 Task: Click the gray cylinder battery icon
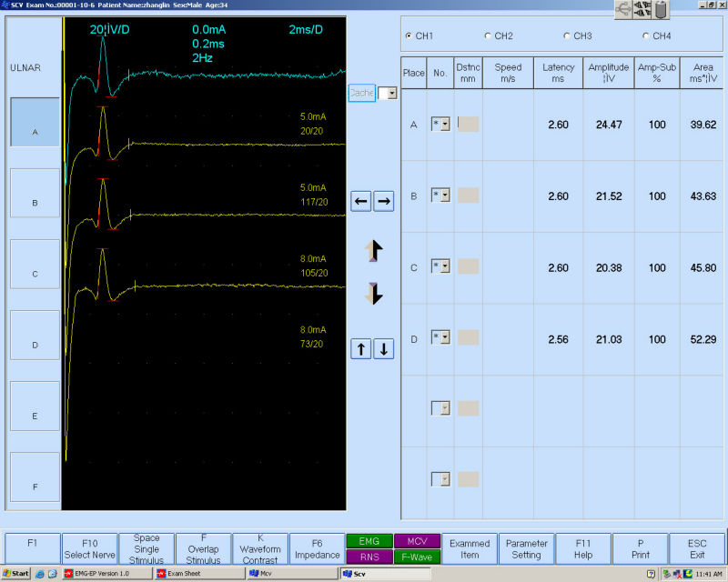point(662,9)
